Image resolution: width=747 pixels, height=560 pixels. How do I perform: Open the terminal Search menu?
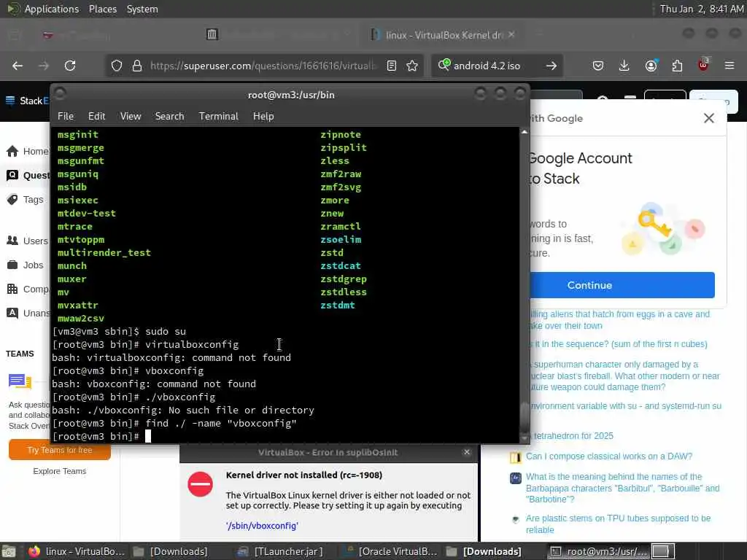click(x=169, y=116)
